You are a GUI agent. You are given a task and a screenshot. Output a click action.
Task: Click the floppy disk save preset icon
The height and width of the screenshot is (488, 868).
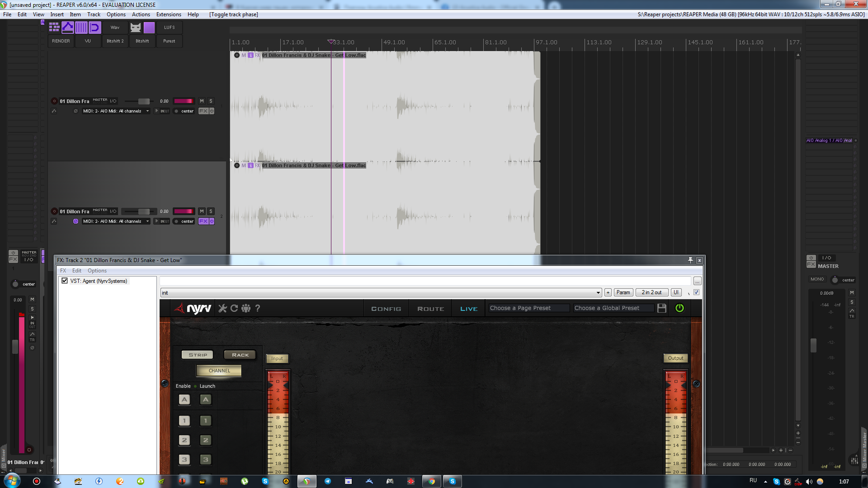[x=662, y=308]
